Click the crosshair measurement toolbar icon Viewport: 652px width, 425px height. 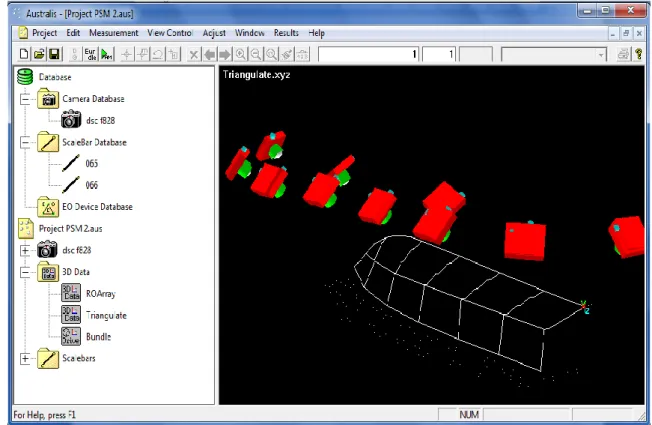[x=127, y=54]
